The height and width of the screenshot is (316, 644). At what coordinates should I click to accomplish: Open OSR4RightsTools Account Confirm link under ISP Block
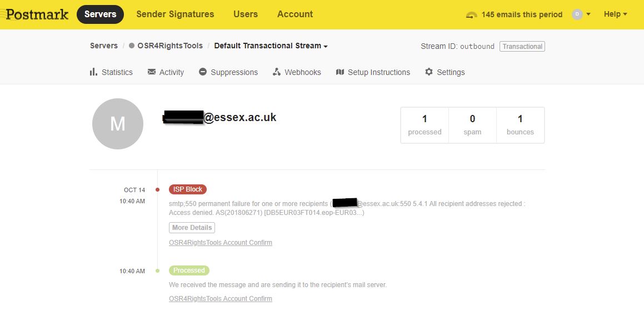(221, 243)
